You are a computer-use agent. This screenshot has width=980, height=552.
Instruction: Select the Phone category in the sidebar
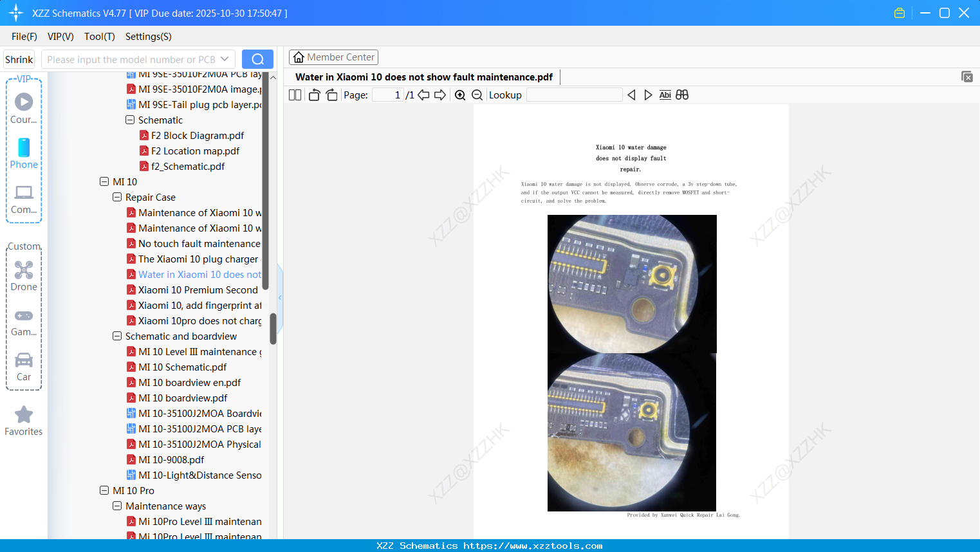tap(24, 154)
